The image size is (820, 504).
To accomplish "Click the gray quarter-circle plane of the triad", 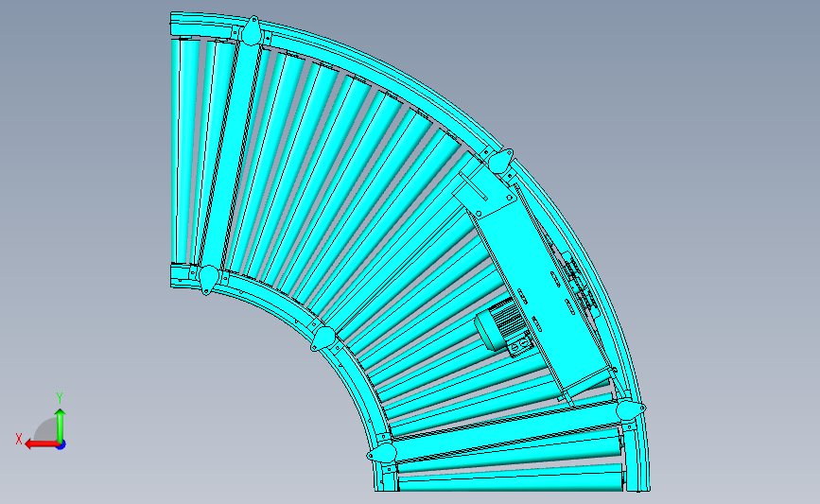I will pyautogui.click(x=46, y=430).
